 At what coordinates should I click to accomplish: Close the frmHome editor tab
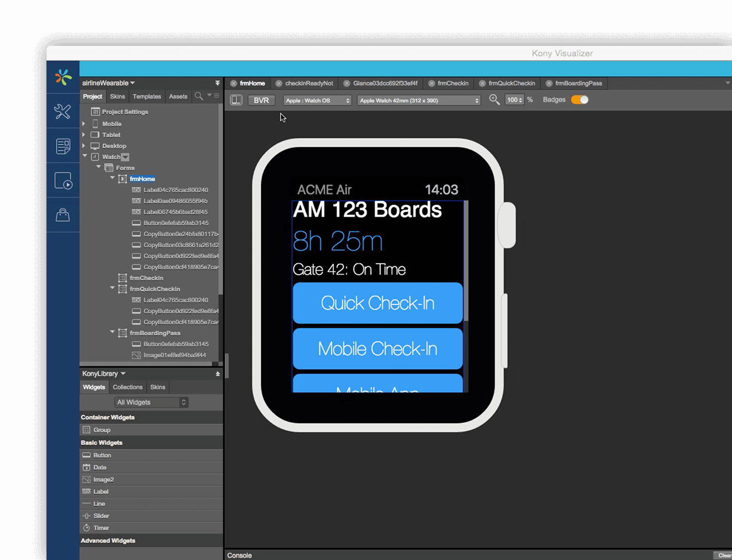pyautogui.click(x=233, y=84)
